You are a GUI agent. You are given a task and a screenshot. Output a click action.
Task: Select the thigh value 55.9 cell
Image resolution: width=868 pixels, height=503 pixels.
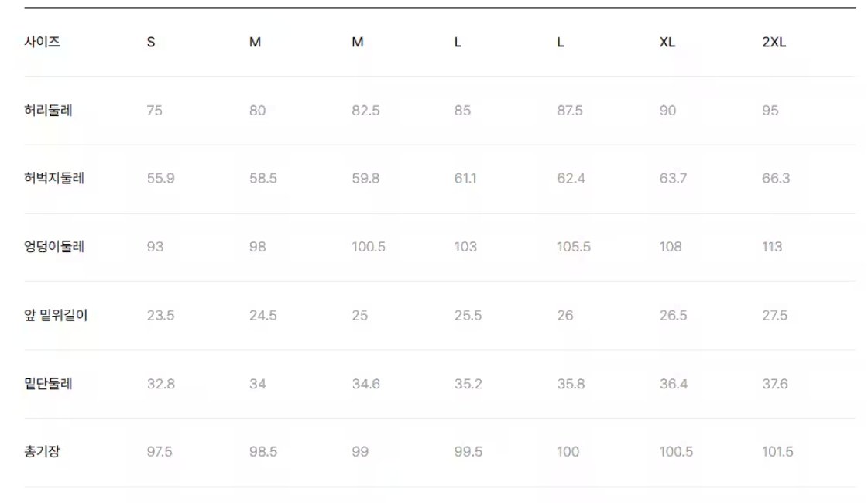[160, 178]
